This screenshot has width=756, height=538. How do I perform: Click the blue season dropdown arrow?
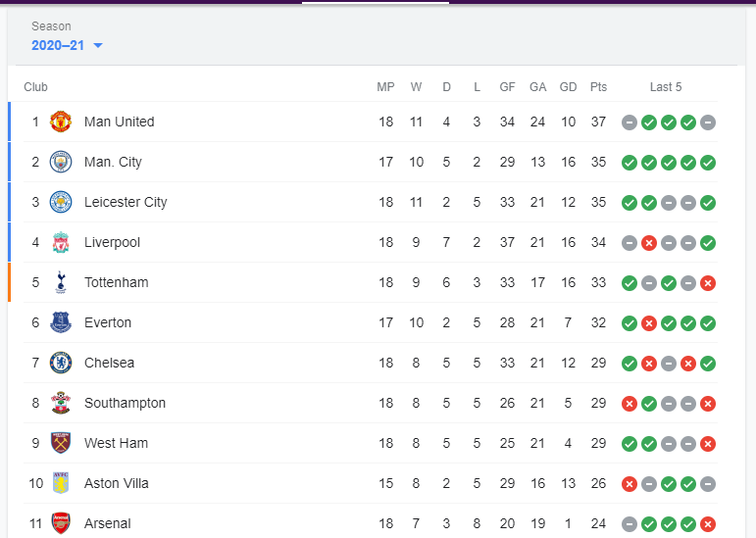click(98, 46)
